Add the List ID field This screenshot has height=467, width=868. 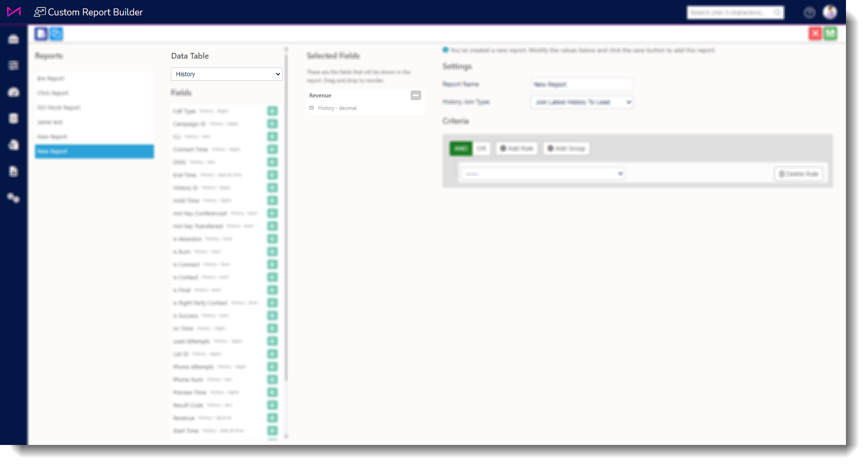point(273,354)
